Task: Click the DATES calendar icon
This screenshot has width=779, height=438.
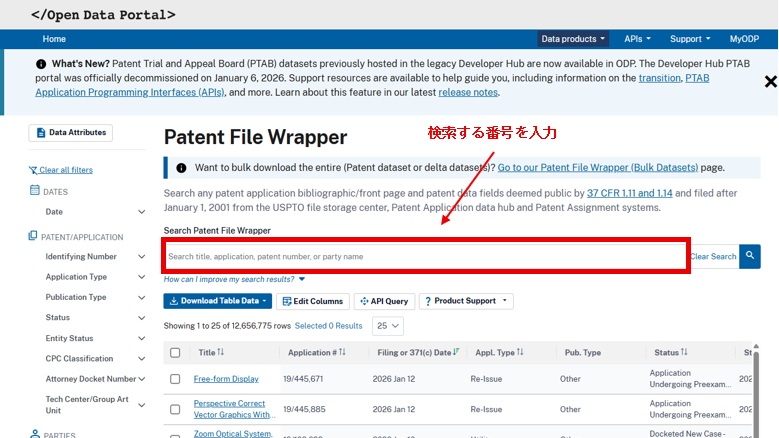Action: 34,190
